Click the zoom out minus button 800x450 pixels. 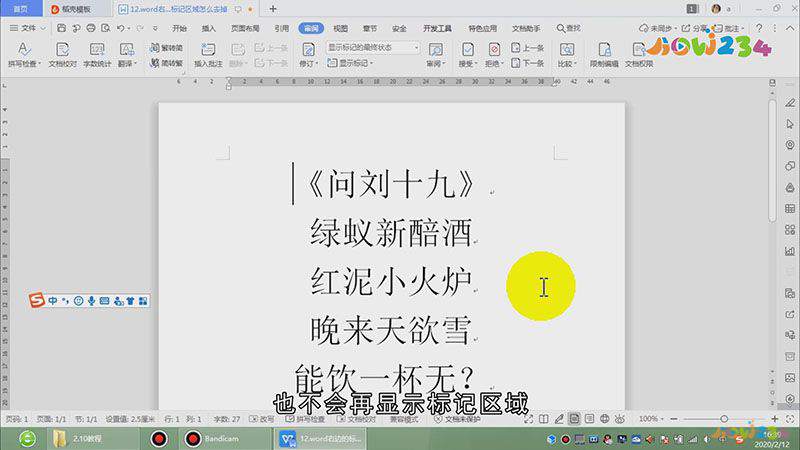click(674, 419)
